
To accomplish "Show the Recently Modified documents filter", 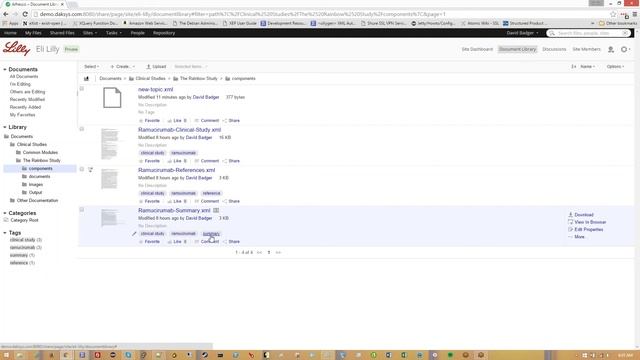I will 27,100.
